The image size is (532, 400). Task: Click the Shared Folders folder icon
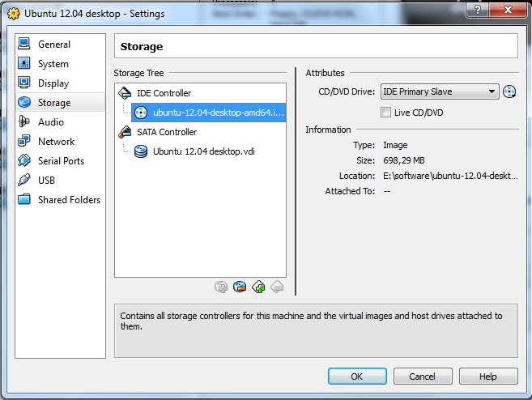click(x=24, y=199)
